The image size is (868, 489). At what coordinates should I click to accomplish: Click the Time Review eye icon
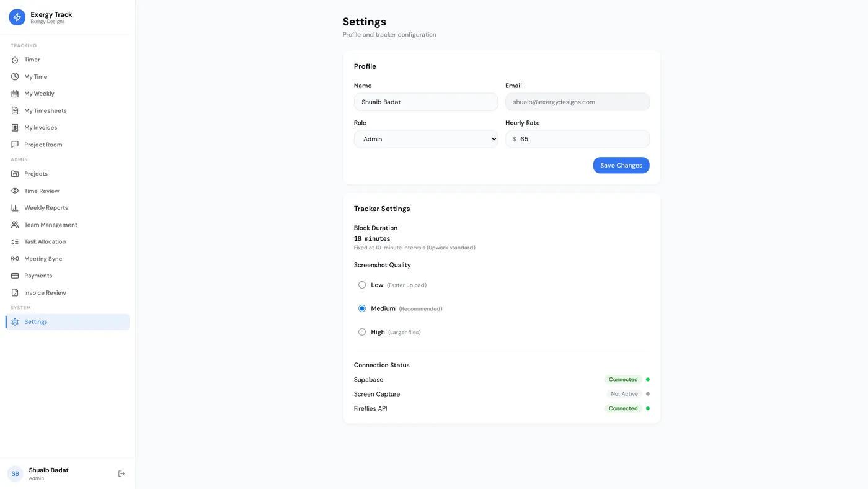pyautogui.click(x=15, y=191)
